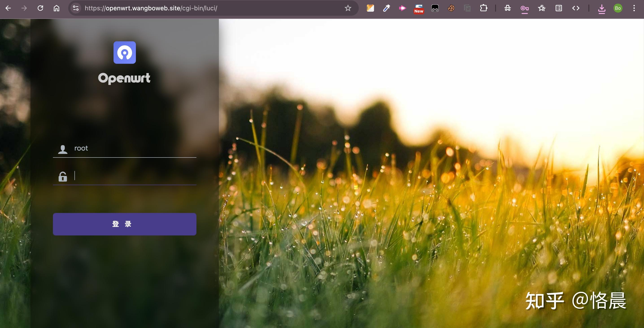Screen dimensions: 644x328
Task: Open the site information icon
Action: [x=76, y=8]
